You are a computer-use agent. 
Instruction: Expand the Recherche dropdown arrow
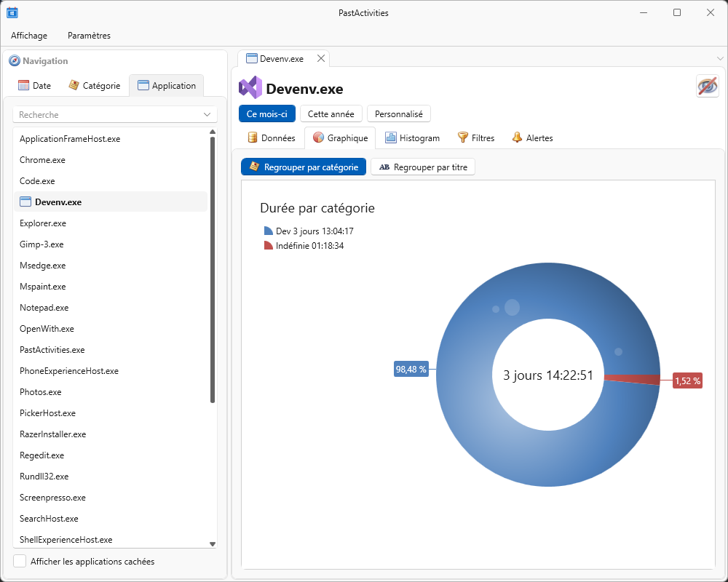207,115
